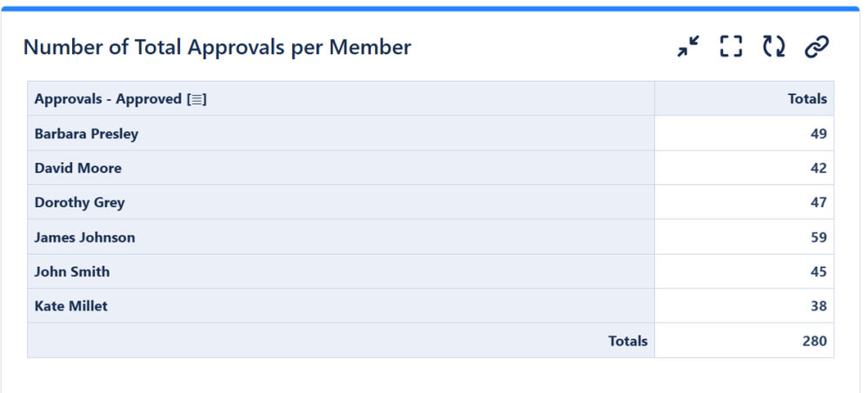
Task: Select the John Smith row label
Action: (x=72, y=271)
